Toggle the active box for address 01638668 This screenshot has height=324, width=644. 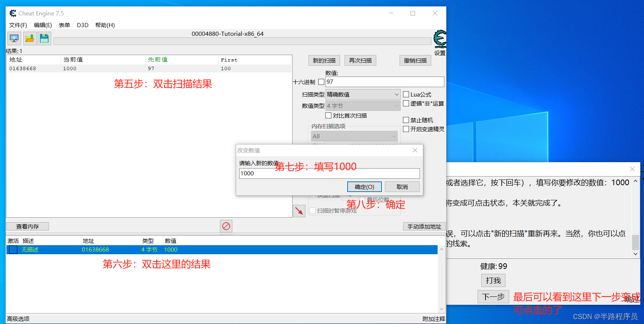[x=13, y=250]
